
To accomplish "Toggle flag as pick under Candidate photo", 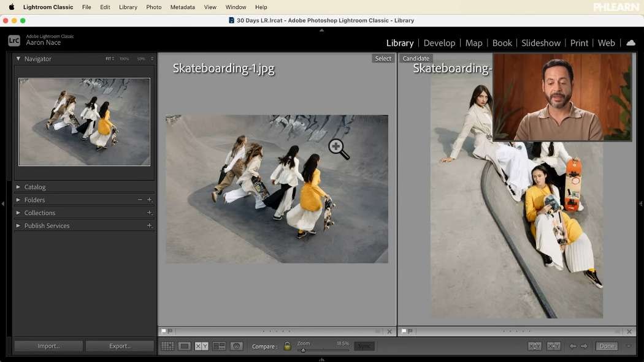I will click(404, 331).
